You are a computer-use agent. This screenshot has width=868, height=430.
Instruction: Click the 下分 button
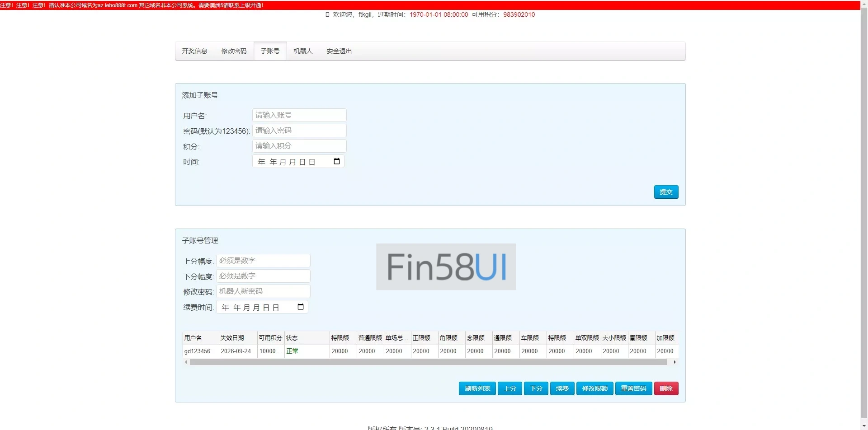(536, 388)
